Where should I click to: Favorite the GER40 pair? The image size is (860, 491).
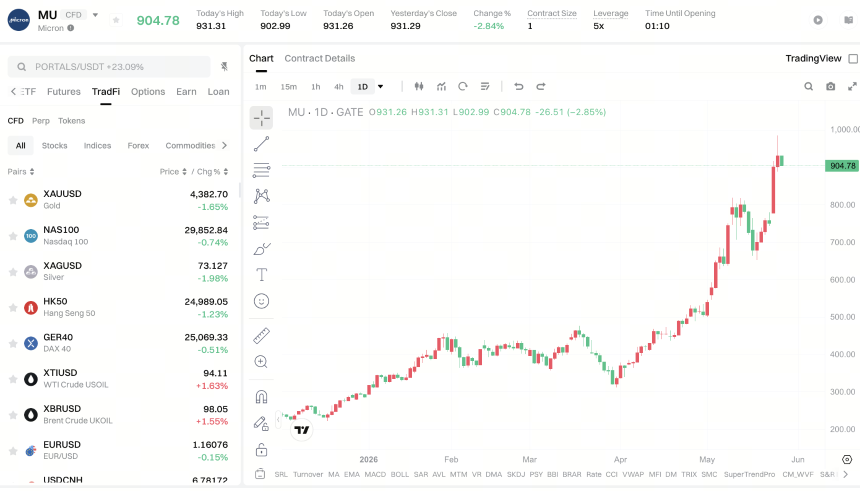13,343
